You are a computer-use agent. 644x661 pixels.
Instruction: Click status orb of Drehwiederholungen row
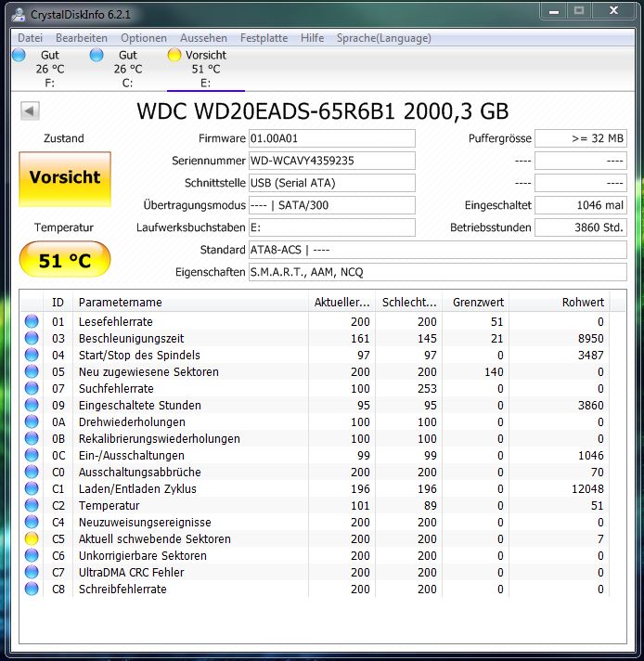[32, 421]
